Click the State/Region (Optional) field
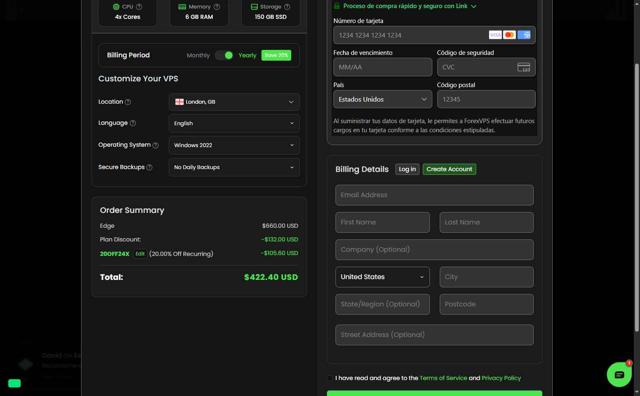The image size is (640, 396). 382,305
